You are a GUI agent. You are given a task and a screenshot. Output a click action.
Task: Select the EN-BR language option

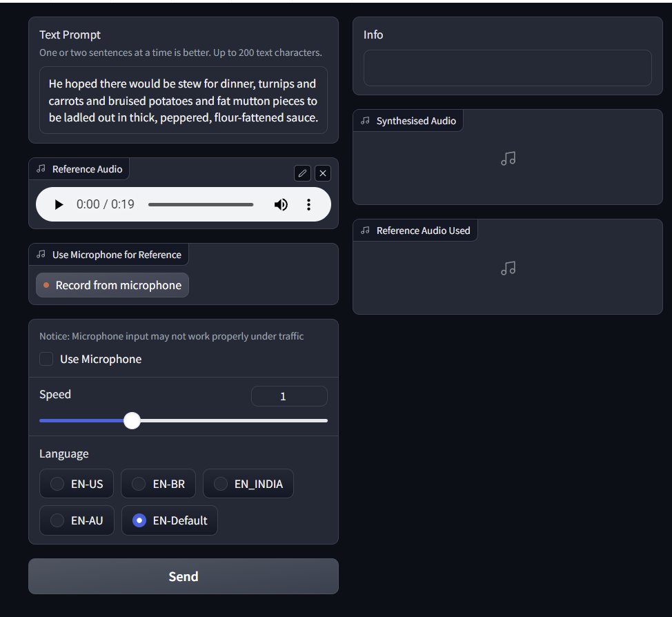coord(159,484)
